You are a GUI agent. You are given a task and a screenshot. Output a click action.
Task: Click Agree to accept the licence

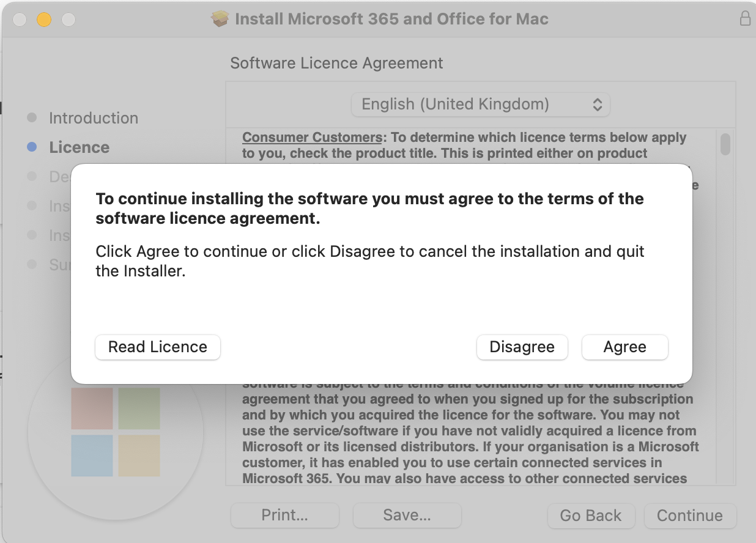624,347
